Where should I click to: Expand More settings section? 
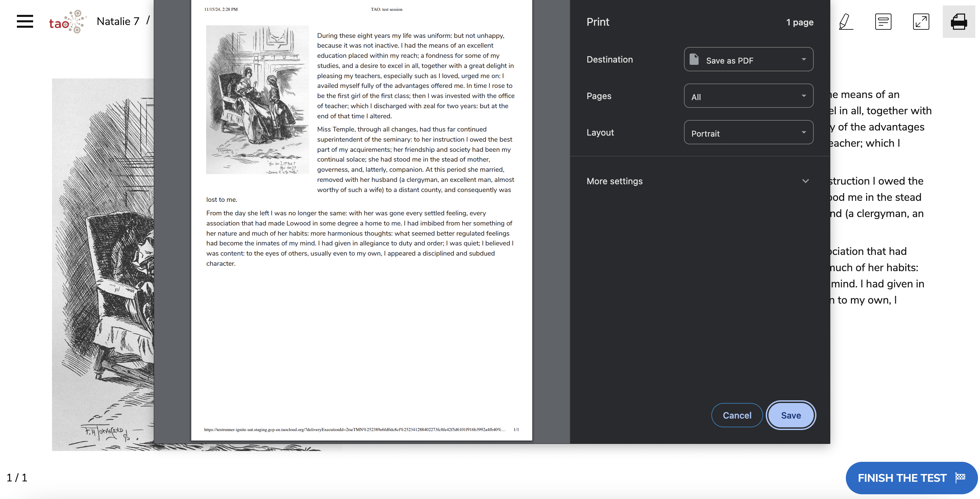tap(614, 181)
